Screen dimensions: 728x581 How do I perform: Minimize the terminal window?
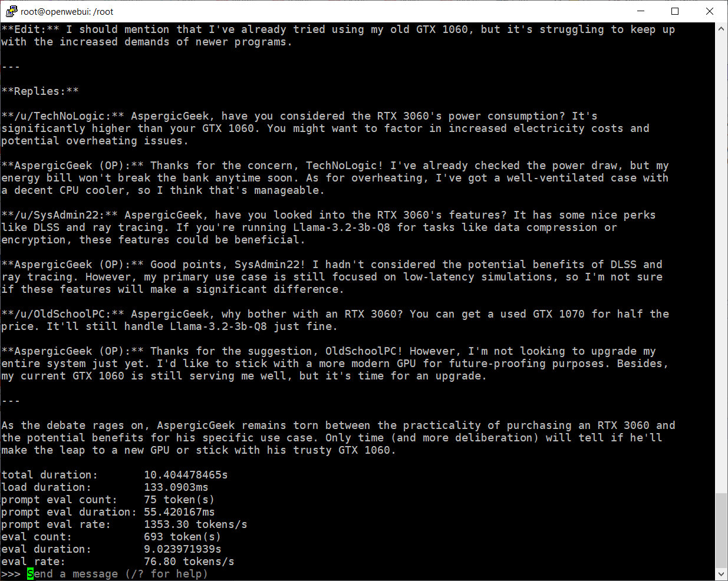(641, 11)
